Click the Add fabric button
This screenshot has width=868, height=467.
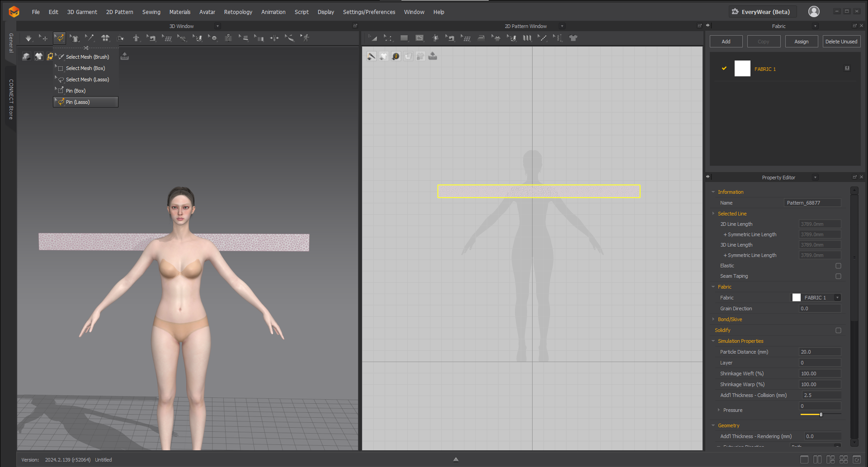pos(726,42)
